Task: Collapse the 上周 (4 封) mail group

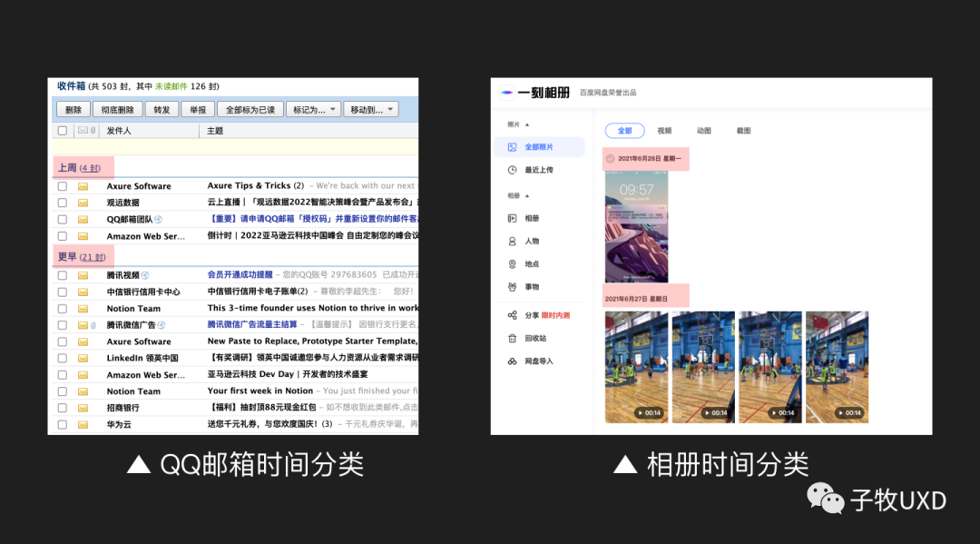Action: 79,168
